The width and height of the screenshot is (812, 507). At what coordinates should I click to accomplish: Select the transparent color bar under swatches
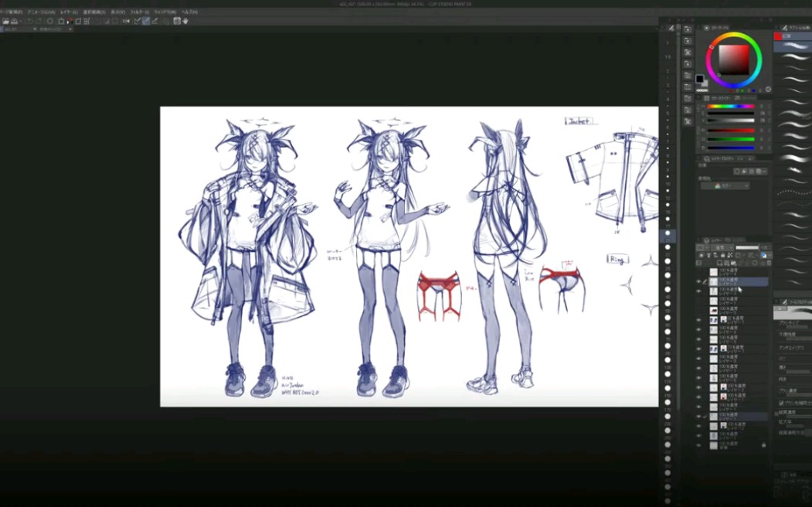pyautogui.click(x=702, y=90)
